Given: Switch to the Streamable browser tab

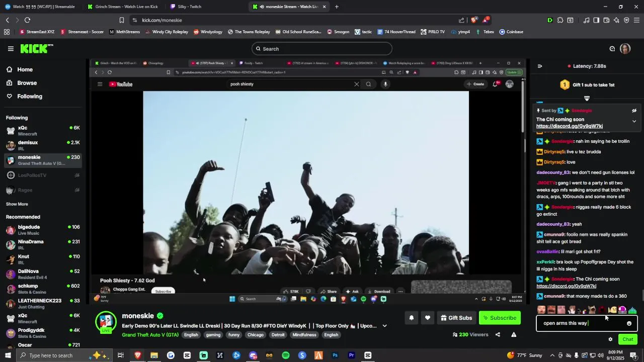Looking at the screenshot, I should click(40, 7).
